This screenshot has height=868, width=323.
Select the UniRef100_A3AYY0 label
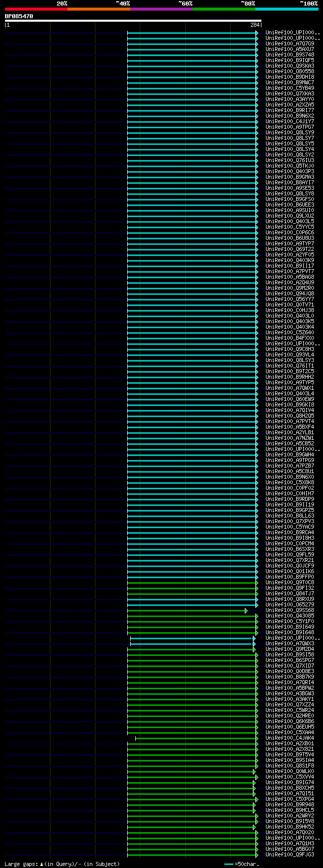coord(290,99)
